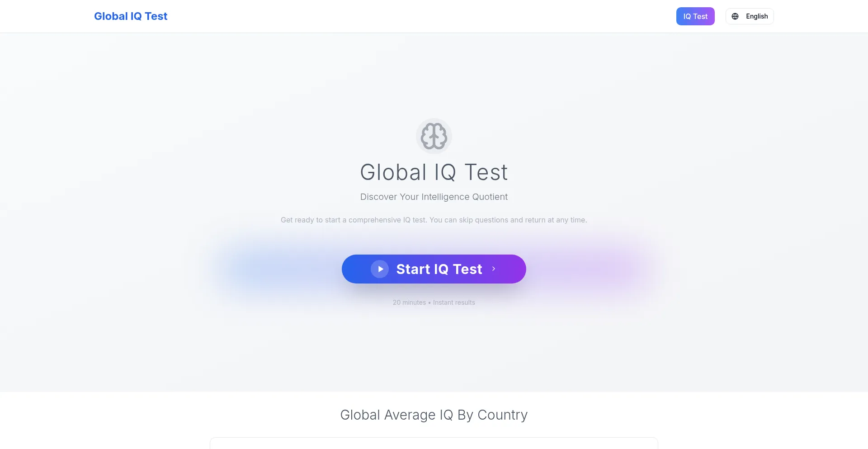Click the word "Start" on the gradient button

coord(413,269)
